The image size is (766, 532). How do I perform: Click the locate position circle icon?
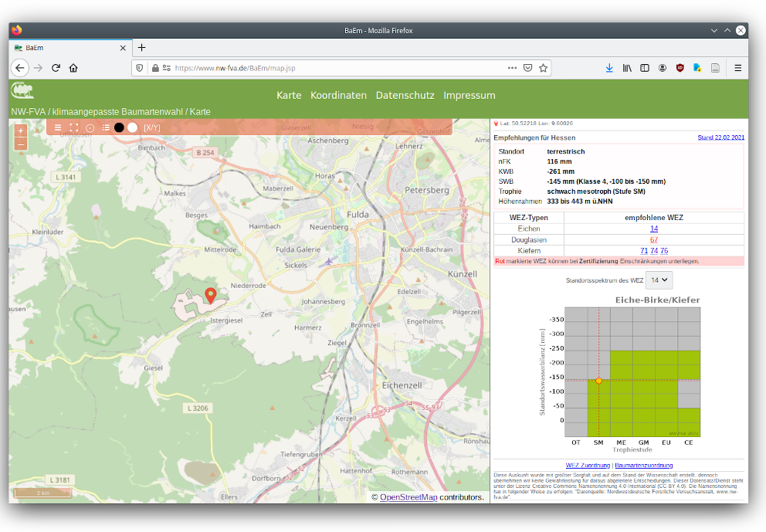point(90,127)
